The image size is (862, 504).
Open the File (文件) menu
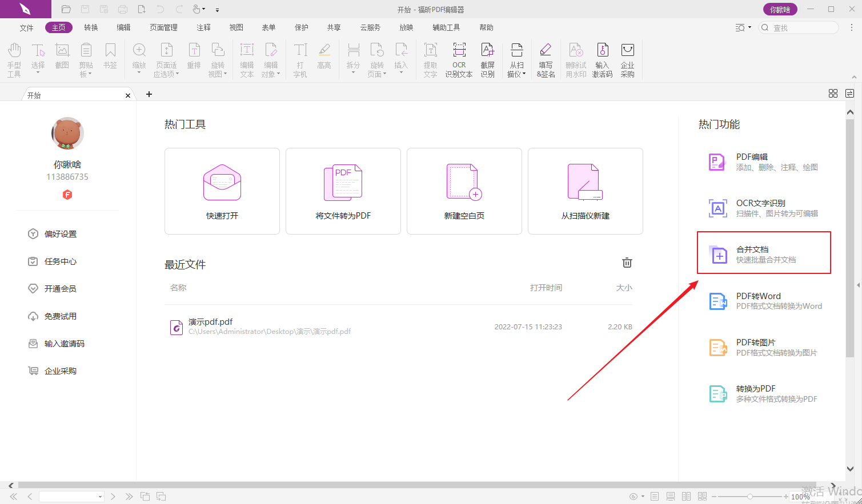[26, 27]
